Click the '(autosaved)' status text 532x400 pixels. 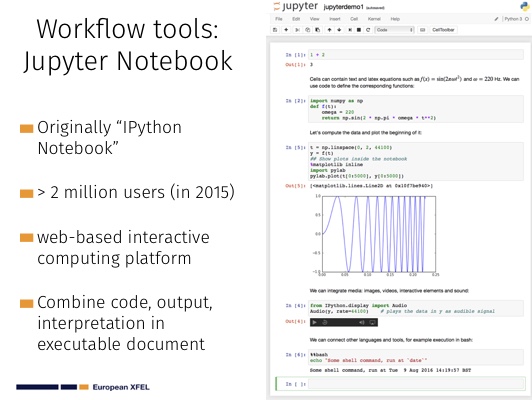click(375, 8)
